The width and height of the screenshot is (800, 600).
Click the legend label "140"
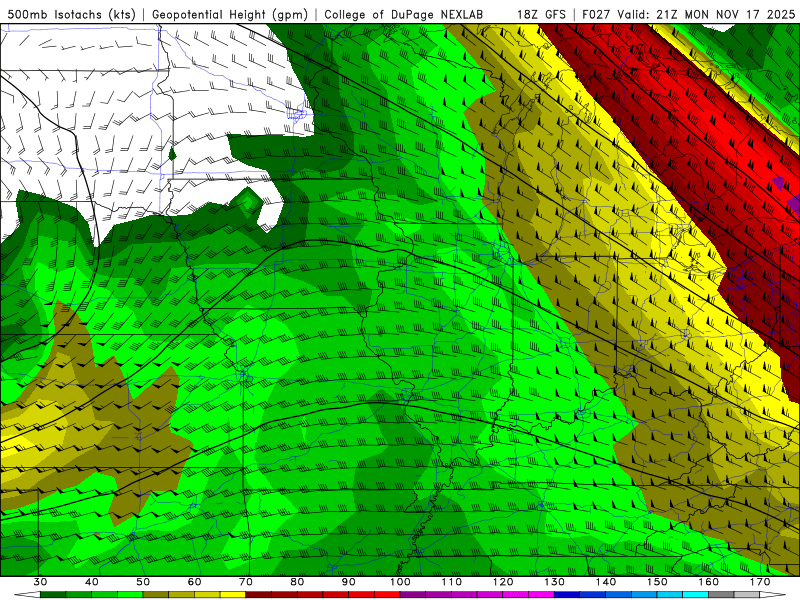coord(606,582)
